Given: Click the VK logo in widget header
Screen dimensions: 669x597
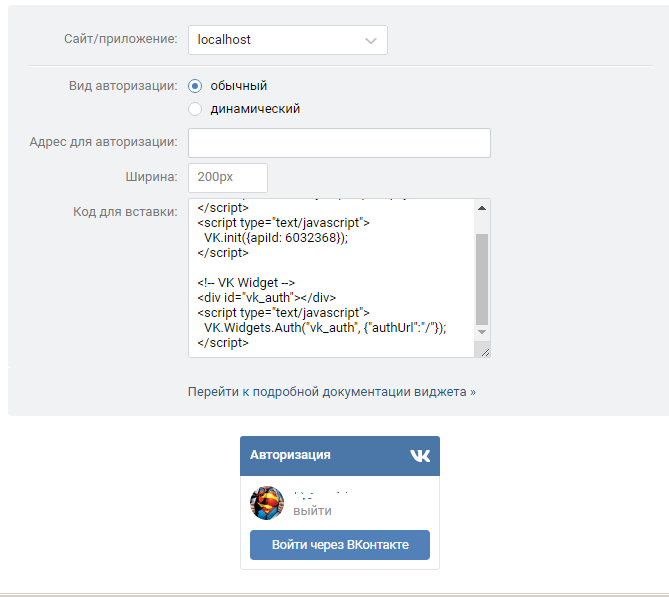Looking at the screenshot, I should pos(420,455).
